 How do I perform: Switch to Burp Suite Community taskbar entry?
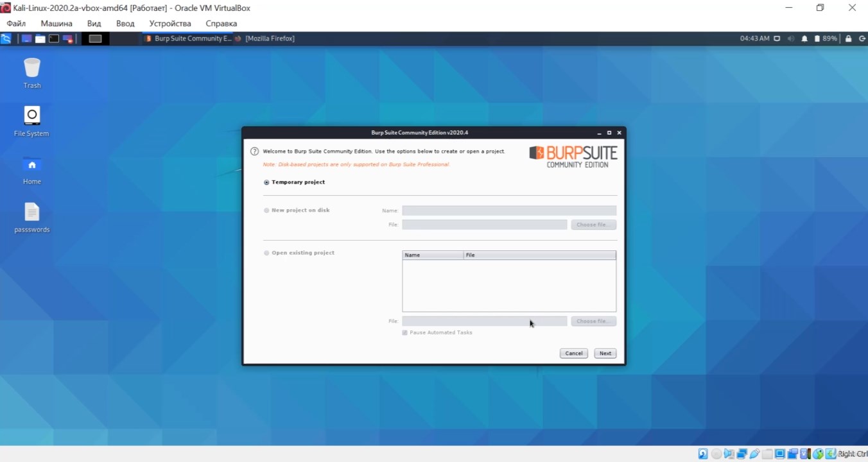(188, 38)
